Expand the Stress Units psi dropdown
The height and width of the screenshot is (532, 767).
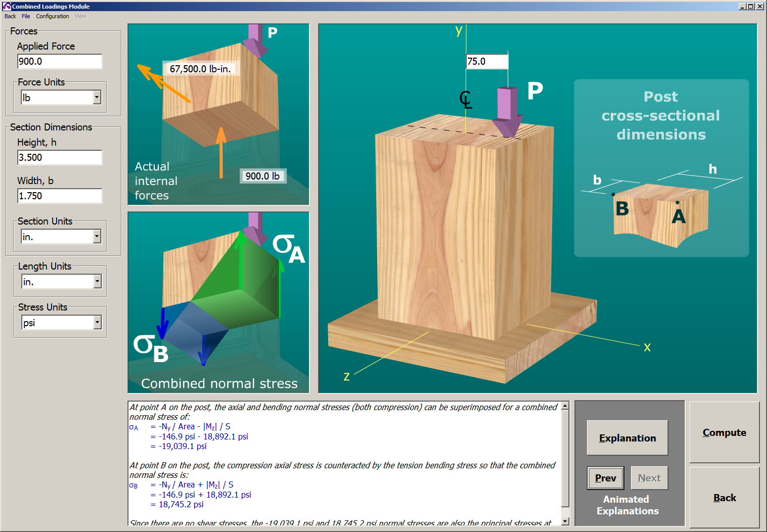[x=98, y=323]
